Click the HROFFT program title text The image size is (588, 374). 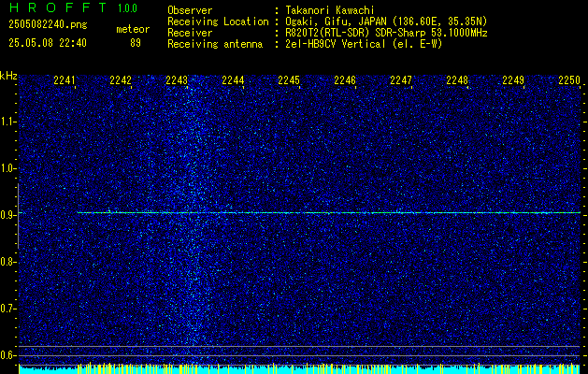tap(57, 7)
